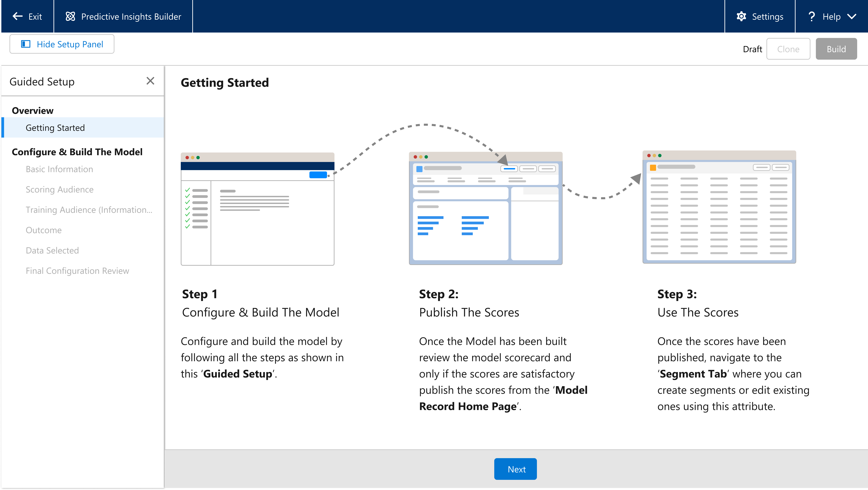Open Basic Information step
Screen dimensions: 868x490
pyautogui.click(x=59, y=169)
